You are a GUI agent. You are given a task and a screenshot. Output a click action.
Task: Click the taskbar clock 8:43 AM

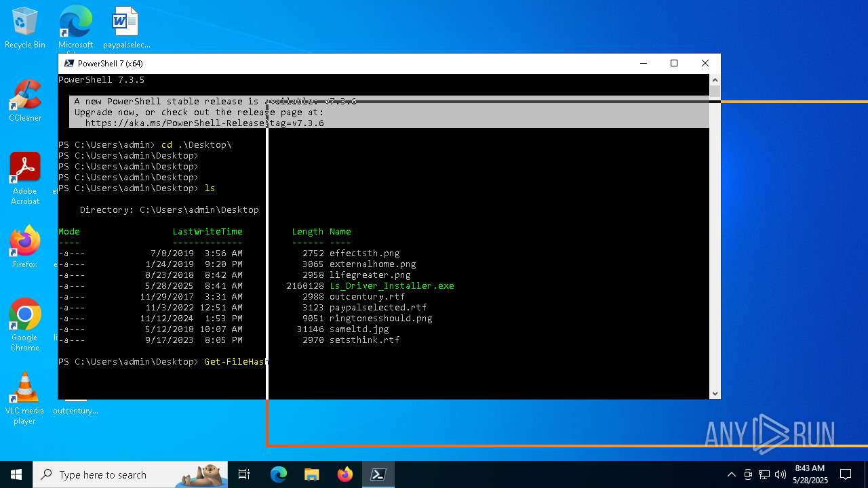pos(810,474)
